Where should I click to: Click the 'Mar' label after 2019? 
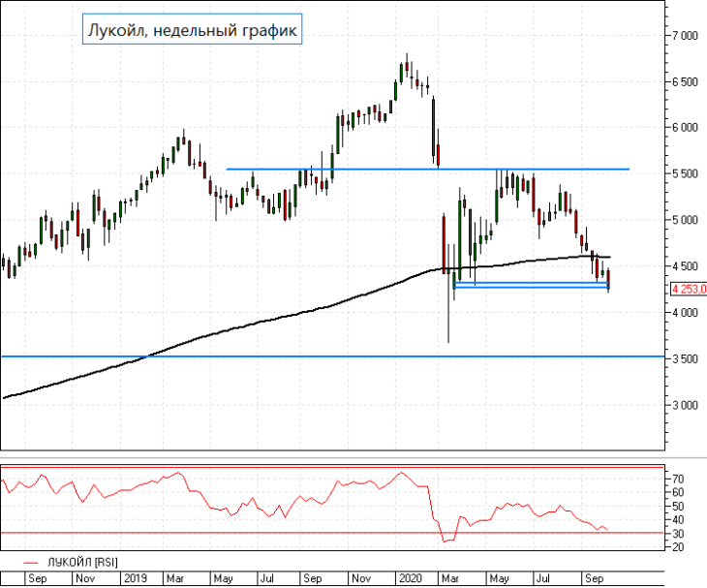click(x=175, y=578)
